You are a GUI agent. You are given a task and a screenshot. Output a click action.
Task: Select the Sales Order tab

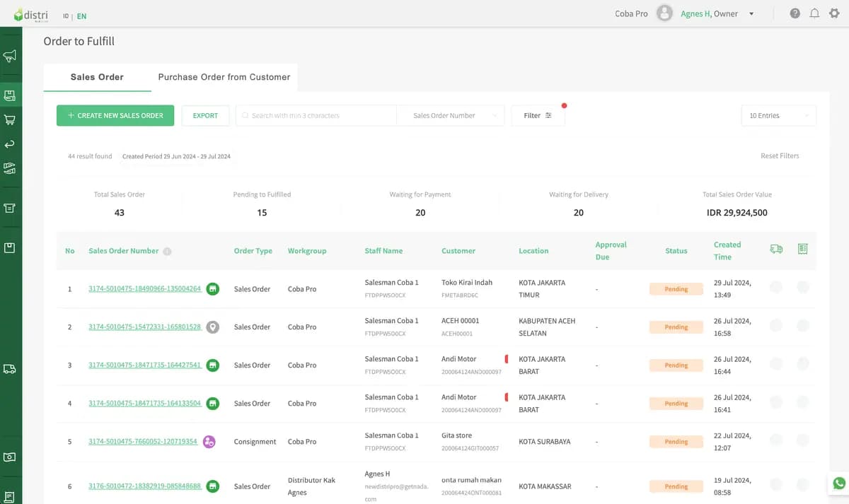coord(97,77)
